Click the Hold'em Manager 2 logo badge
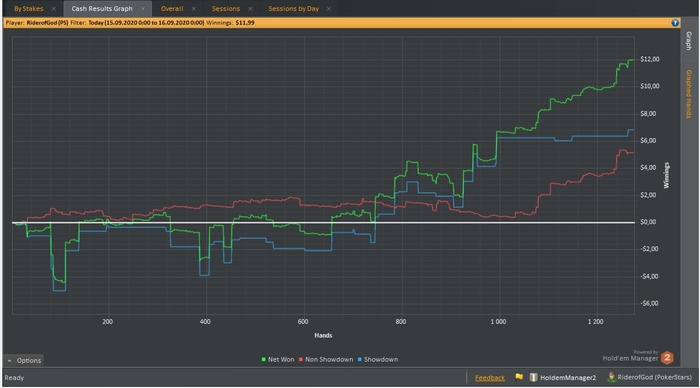 click(667, 357)
